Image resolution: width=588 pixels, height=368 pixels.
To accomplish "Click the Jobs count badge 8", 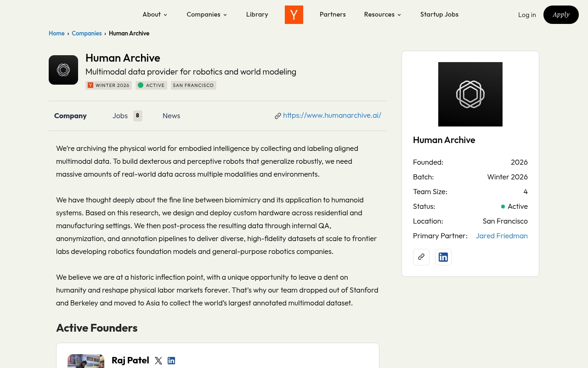I will coord(138,116).
